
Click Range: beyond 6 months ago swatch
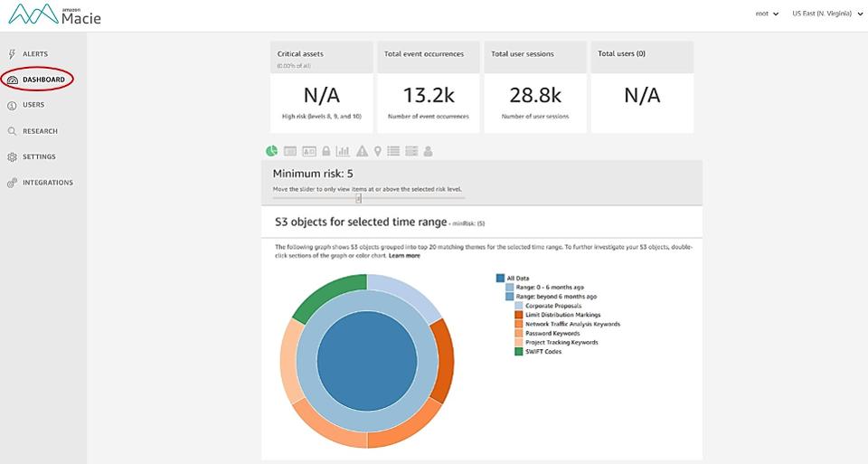(510, 297)
